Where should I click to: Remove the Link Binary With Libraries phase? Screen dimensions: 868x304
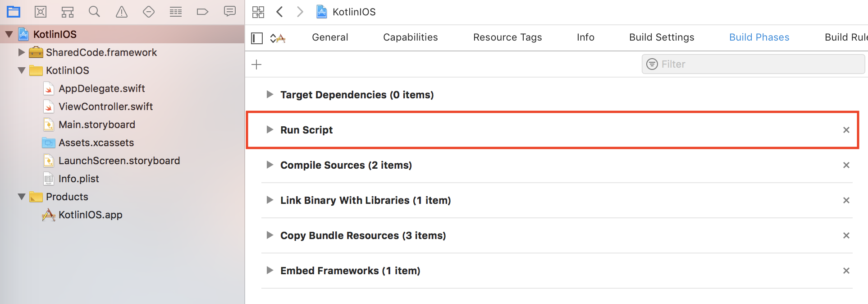click(846, 200)
